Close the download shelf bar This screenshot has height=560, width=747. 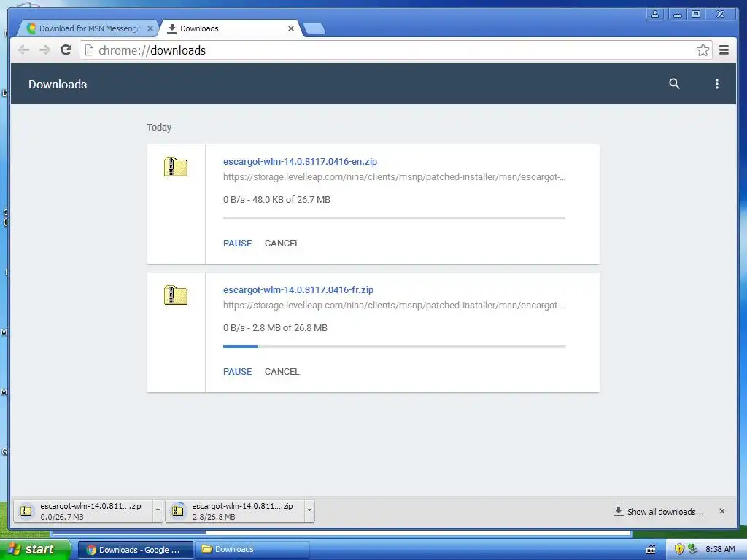(721, 511)
